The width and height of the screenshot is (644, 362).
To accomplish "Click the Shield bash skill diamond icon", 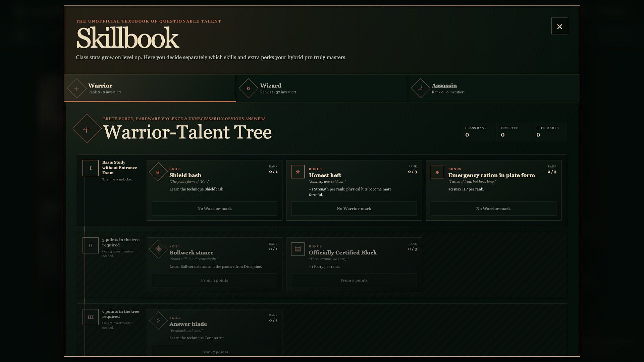I will (x=158, y=172).
